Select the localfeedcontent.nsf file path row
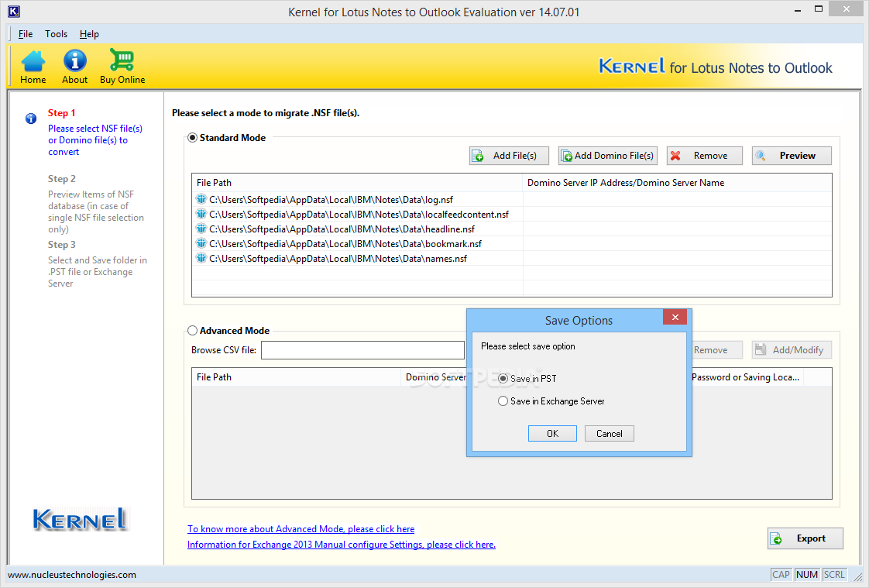This screenshot has height=588, width=869. coord(511,214)
